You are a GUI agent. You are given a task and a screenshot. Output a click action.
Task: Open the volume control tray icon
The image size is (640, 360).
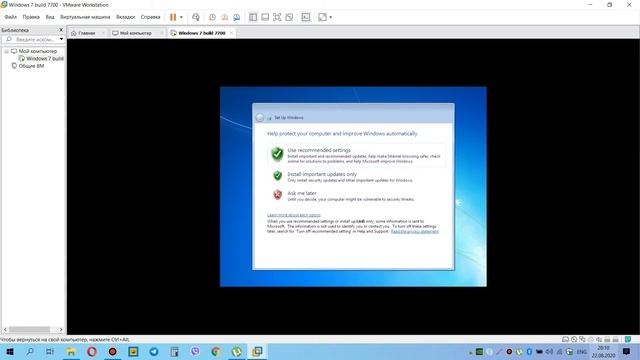point(549,351)
